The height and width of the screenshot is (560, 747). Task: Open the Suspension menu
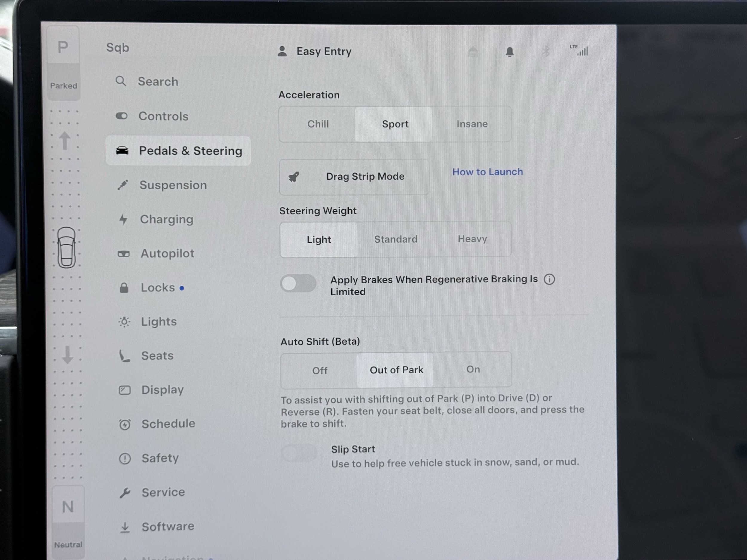[x=173, y=185]
